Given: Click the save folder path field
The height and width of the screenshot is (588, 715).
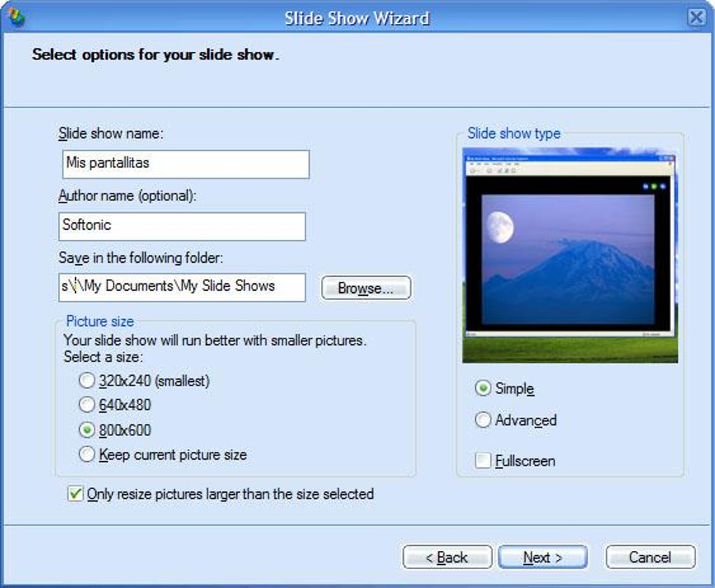Looking at the screenshot, I should (x=182, y=287).
